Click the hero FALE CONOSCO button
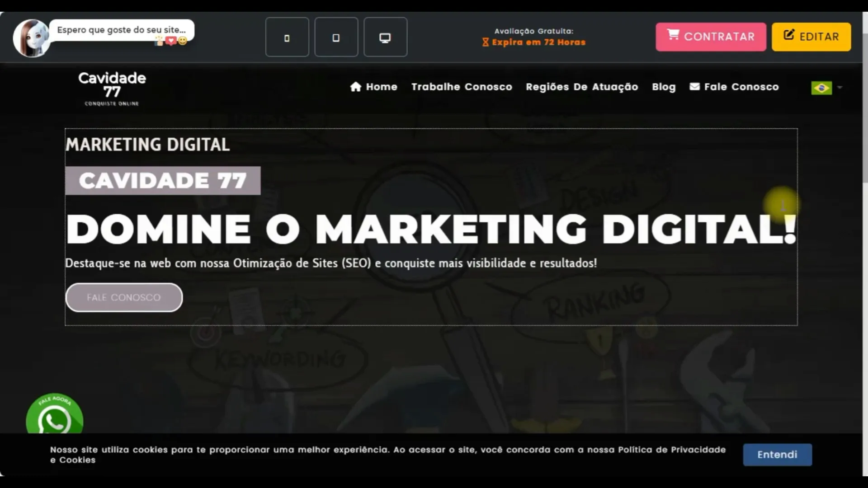Viewport: 868px width, 488px height. tap(124, 297)
